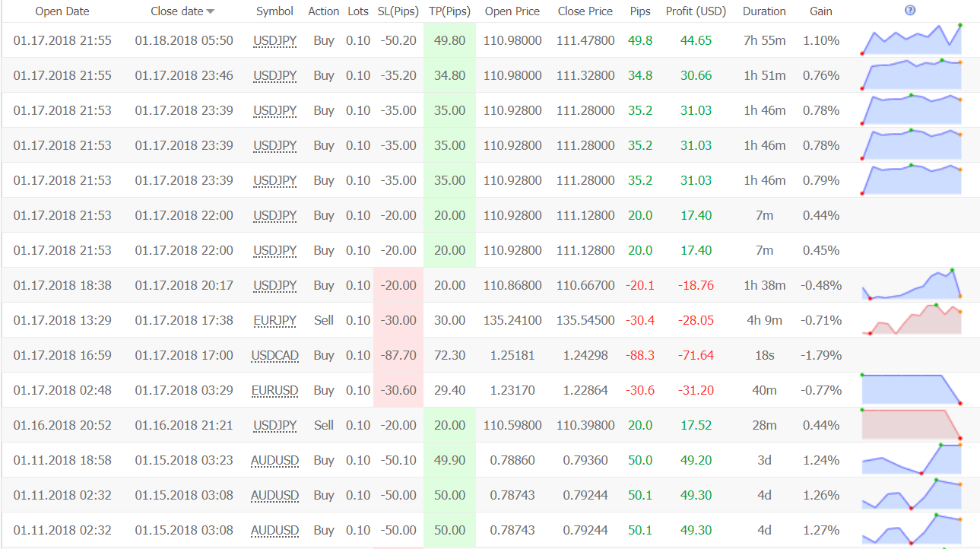The height and width of the screenshot is (549, 980).
Task: Open USDJPY link in the 0.79% gain row
Action: 275,181
